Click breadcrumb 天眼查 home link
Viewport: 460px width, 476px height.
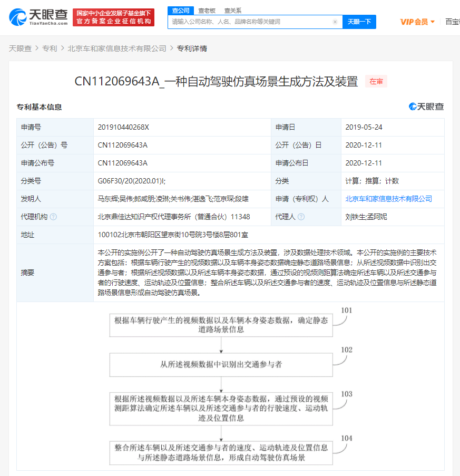point(19,48)
